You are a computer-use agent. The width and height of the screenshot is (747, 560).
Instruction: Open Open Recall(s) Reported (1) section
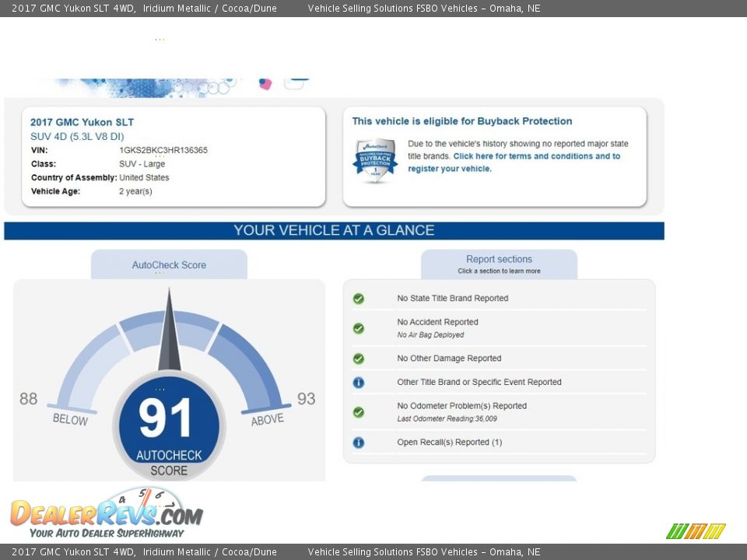450,442
